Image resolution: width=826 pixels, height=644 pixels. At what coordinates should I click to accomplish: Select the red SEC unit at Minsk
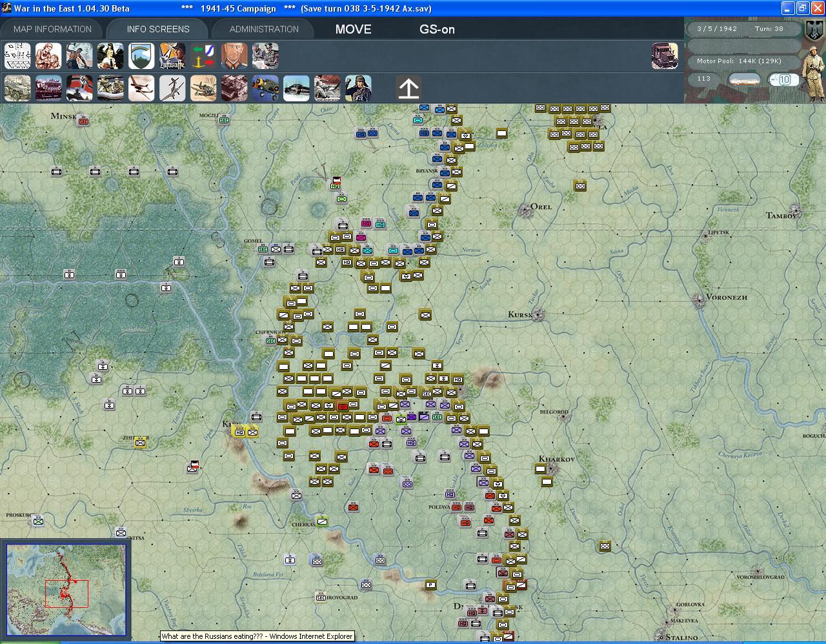click(83, 121)
